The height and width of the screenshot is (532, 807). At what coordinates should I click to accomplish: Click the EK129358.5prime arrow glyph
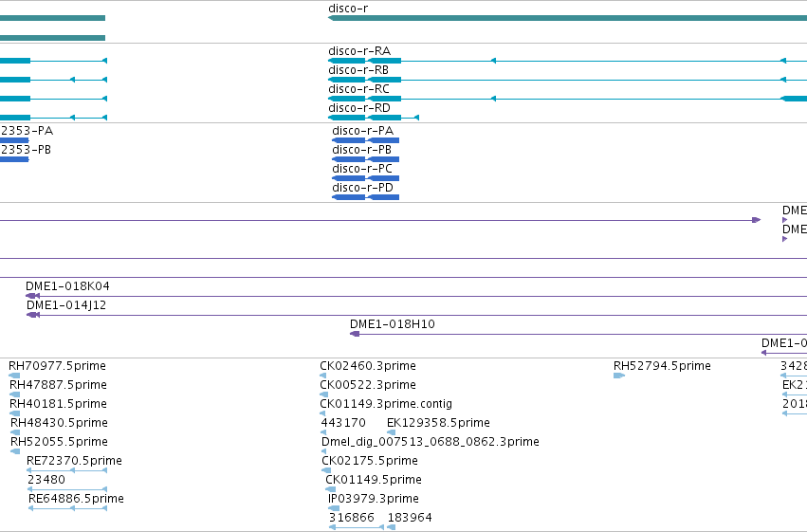391,432
